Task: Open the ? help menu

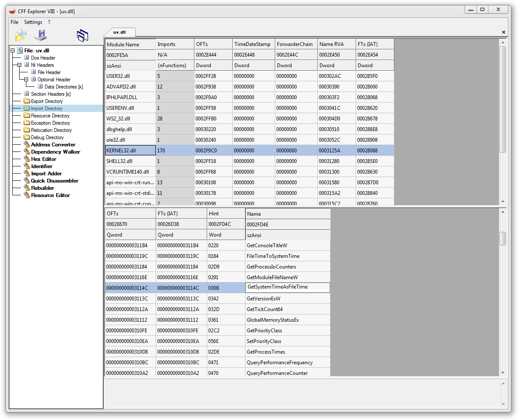Action: point(49,22)
